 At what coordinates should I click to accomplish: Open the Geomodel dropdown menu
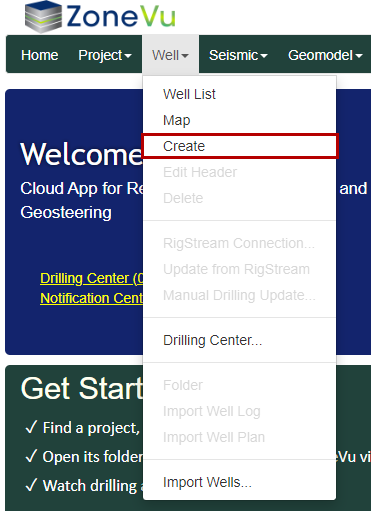click(x=325, y=55)
